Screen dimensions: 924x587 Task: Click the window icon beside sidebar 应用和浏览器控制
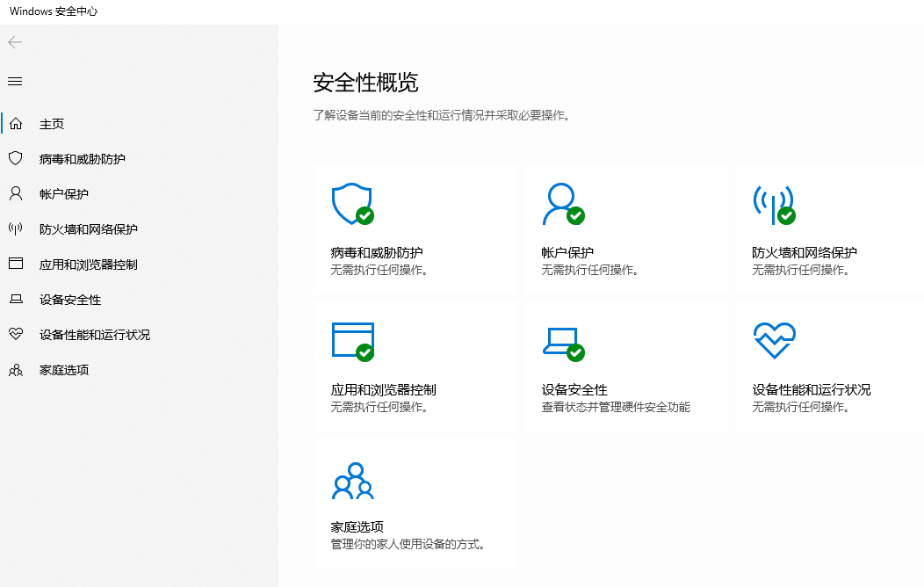pyautogui.click(x=16, y=264)
